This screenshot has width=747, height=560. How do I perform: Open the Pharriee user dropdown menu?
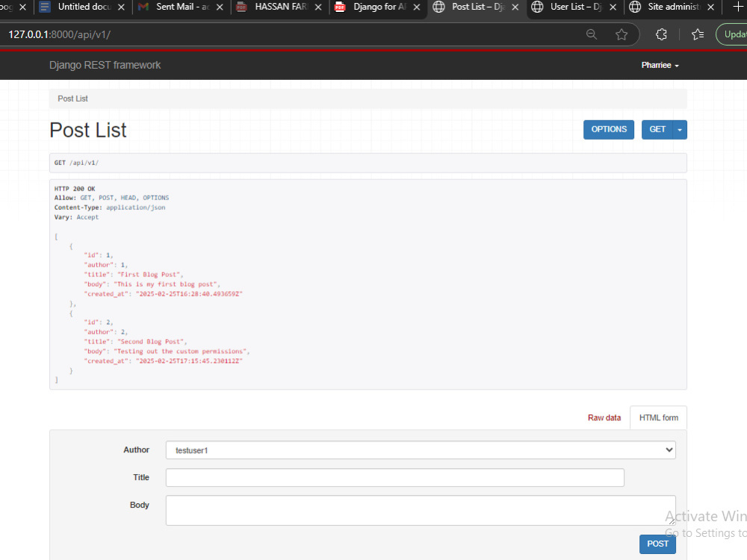coord(660,65)
